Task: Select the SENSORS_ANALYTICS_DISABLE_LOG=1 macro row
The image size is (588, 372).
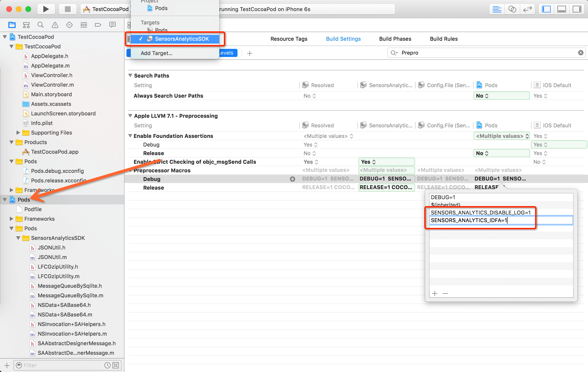Action: 501,213
